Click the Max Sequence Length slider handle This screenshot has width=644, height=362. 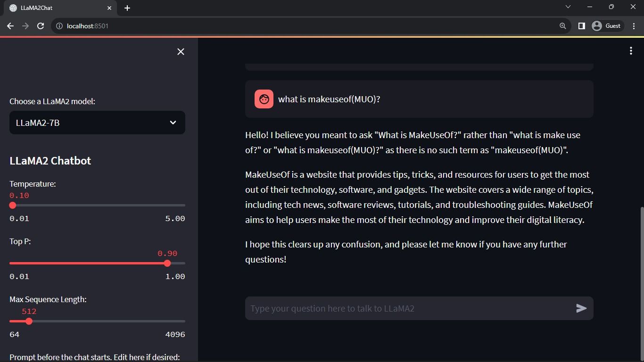30,321
